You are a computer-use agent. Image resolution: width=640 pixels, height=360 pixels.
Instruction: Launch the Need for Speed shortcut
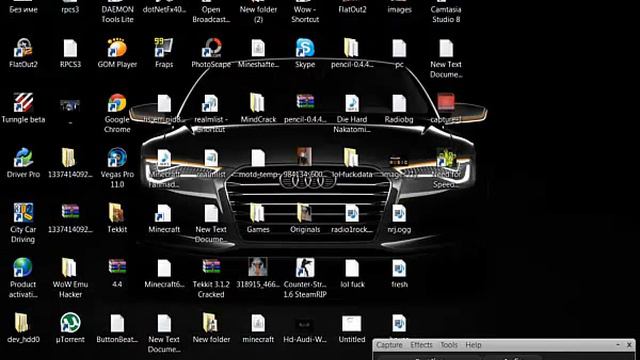tap(446, 158)
